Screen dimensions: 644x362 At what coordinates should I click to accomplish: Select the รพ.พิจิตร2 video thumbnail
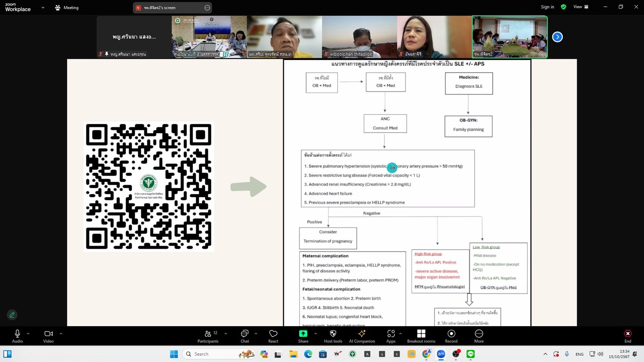[x=510, y=37]
